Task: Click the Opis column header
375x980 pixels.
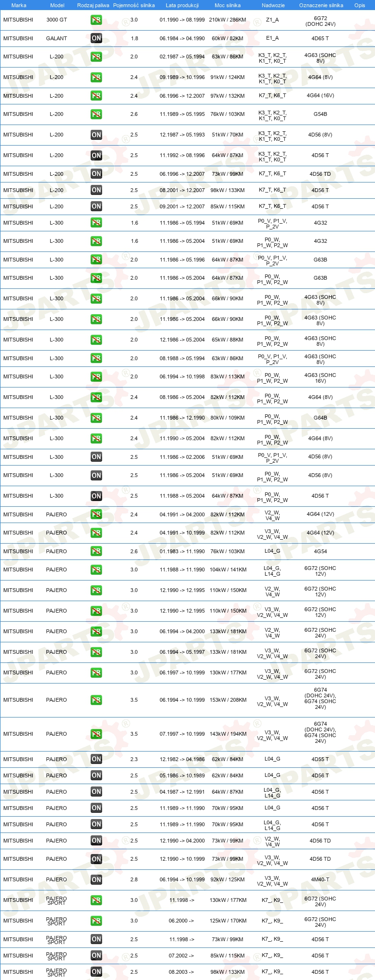Action: 360,5
